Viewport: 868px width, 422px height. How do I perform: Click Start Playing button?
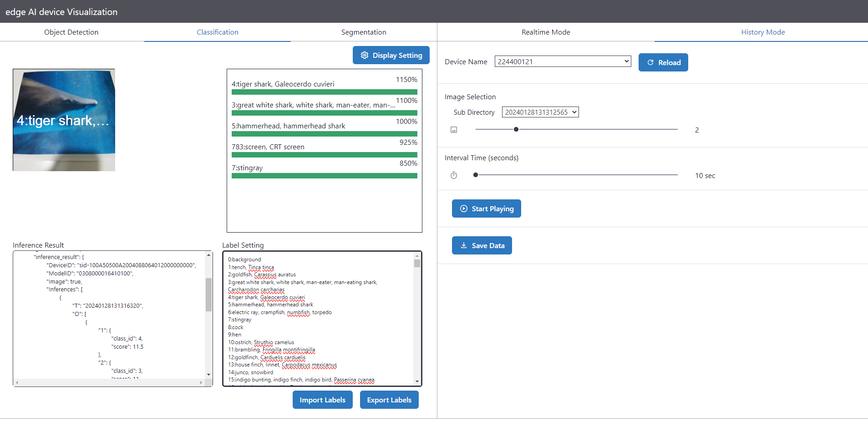pos(487,208)
